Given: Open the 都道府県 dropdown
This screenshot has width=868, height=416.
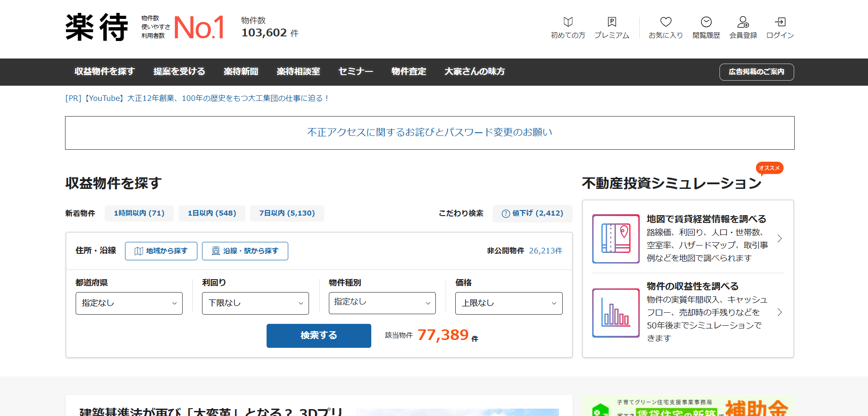Looking at the screenshot, I should (129, 303).
